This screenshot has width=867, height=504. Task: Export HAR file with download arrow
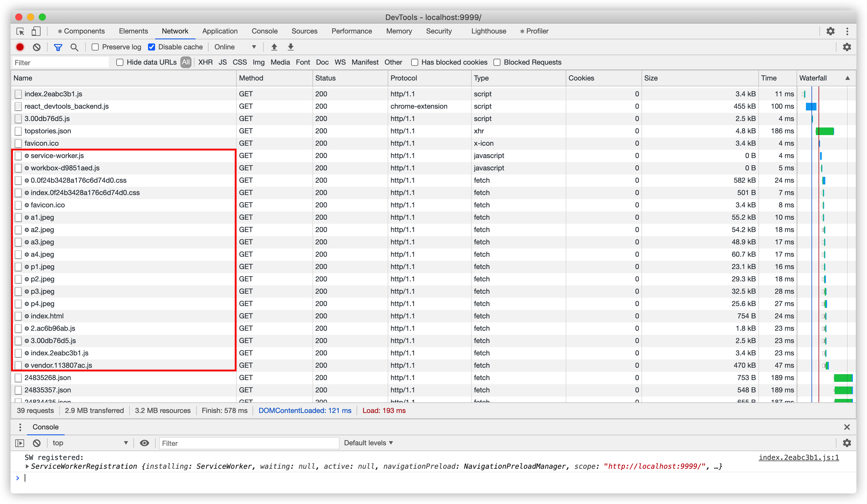click(291, 47)
